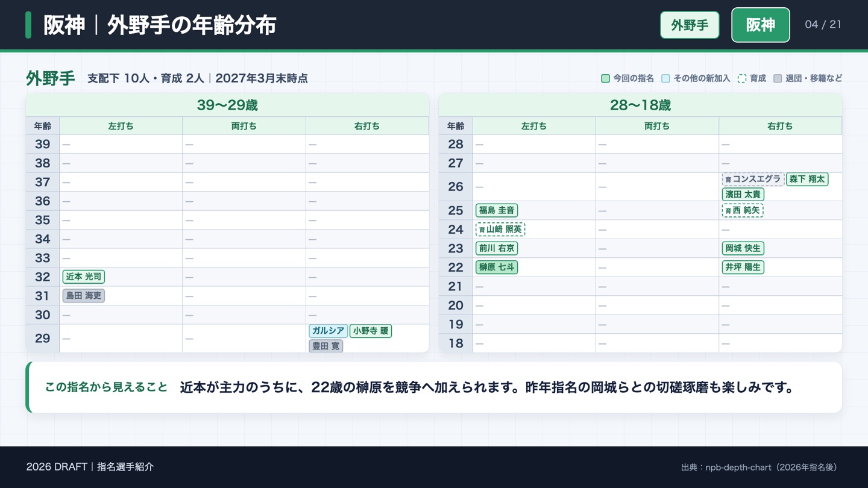Click the 39〜29歳 table heading
The height and width of the screenshot is (488, 868).
pyautogui.click(x=227, y=105)
